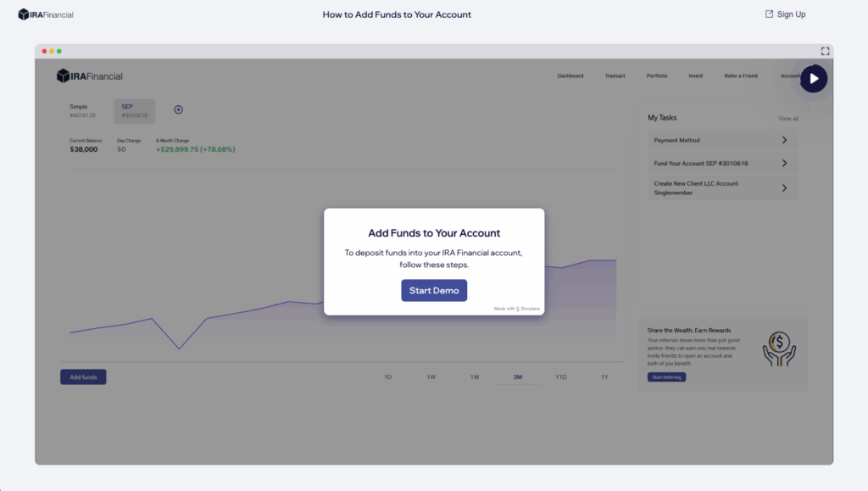Image resolution: width=868 pixels, height=491 pixels.
Task: Select the SEP #3010618 account tab
Action: click(x=135, y=111)
